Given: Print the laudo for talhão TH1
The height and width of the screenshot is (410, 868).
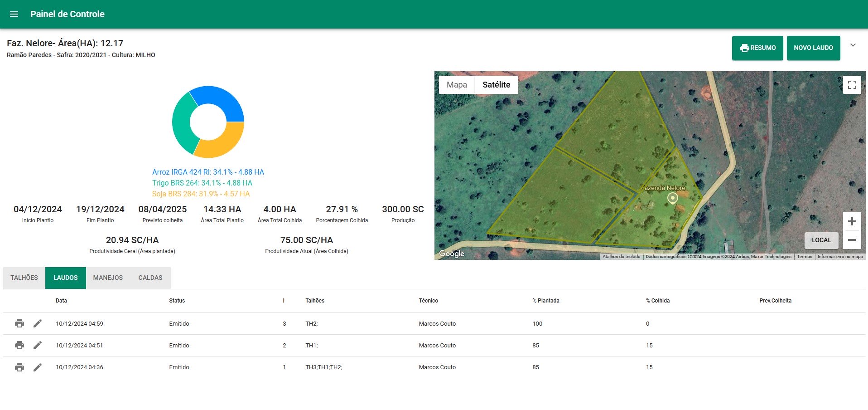Looking at the screenshot, I should pos(19,345).
